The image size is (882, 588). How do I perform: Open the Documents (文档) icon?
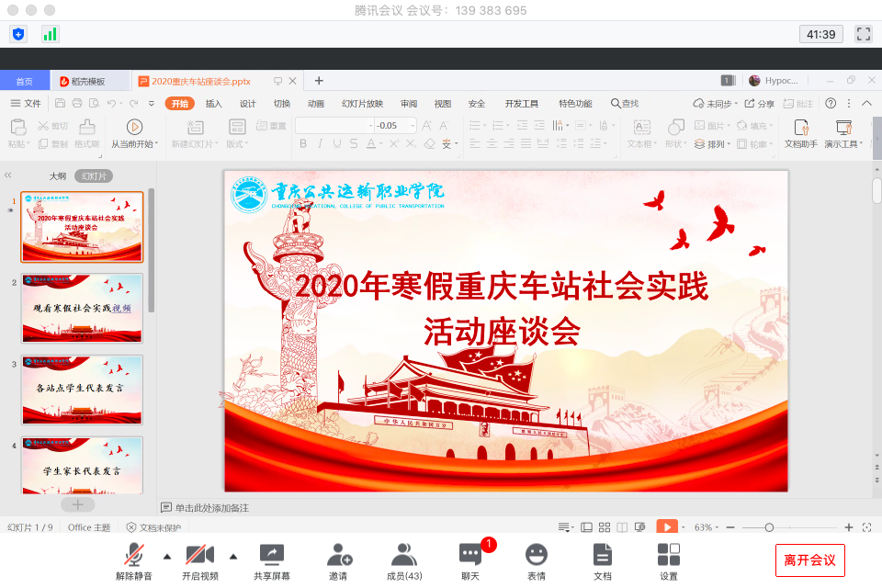coord(603,560)
